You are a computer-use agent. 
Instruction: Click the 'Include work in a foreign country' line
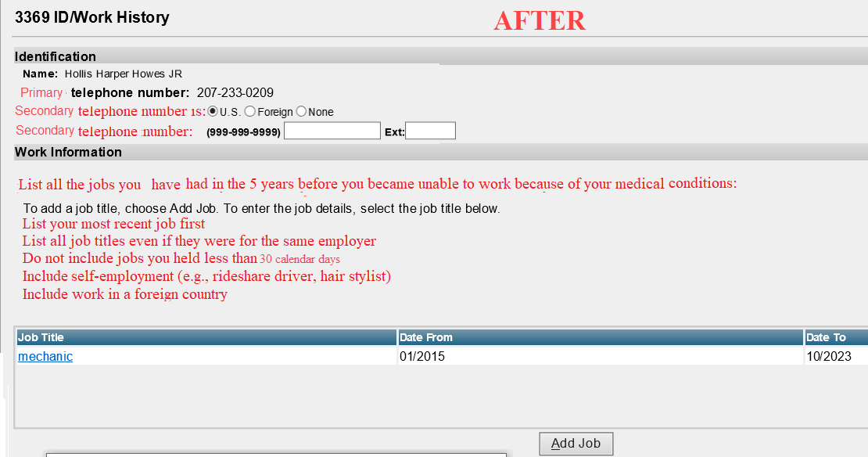tap(124, 294)
